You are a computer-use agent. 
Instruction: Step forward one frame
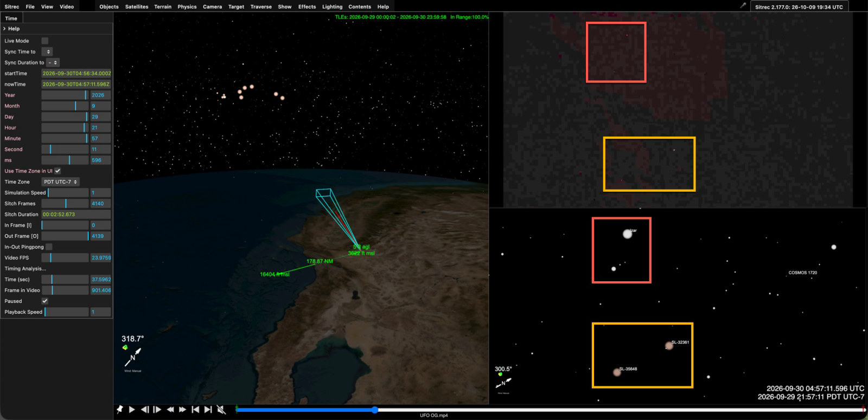[157, 410]
